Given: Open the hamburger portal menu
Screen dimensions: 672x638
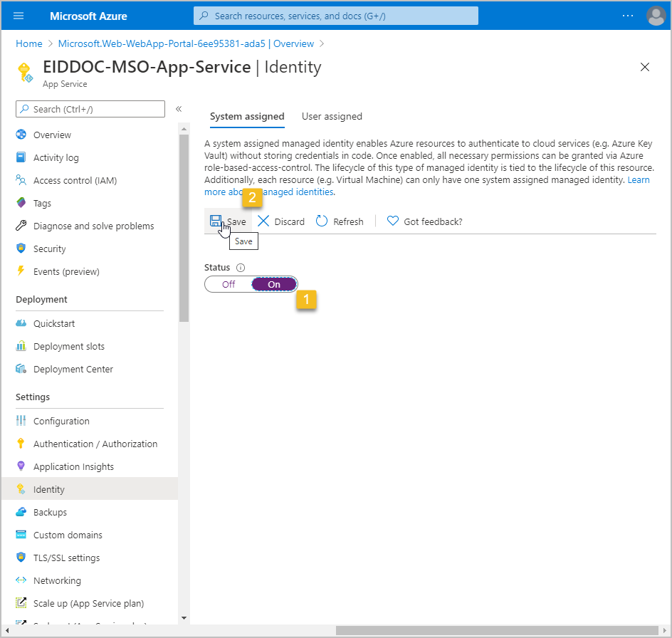Looking at the screenshot, I should [19, 16].
